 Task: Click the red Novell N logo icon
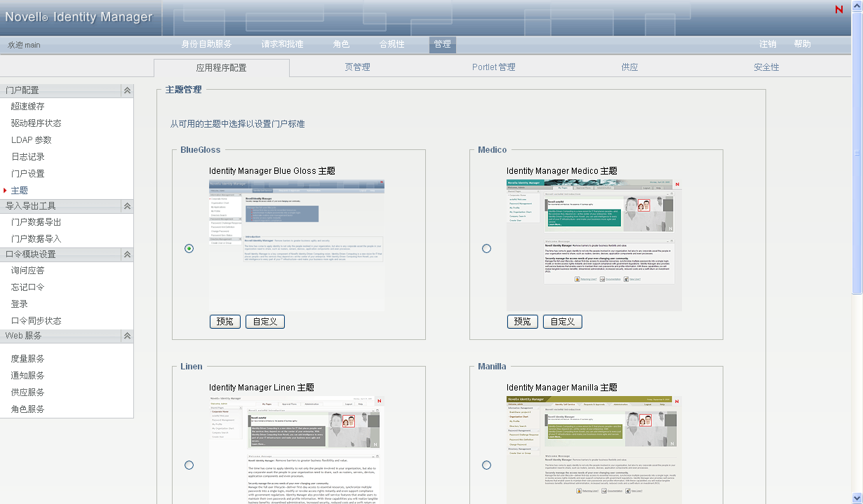(x=838, y=9)
